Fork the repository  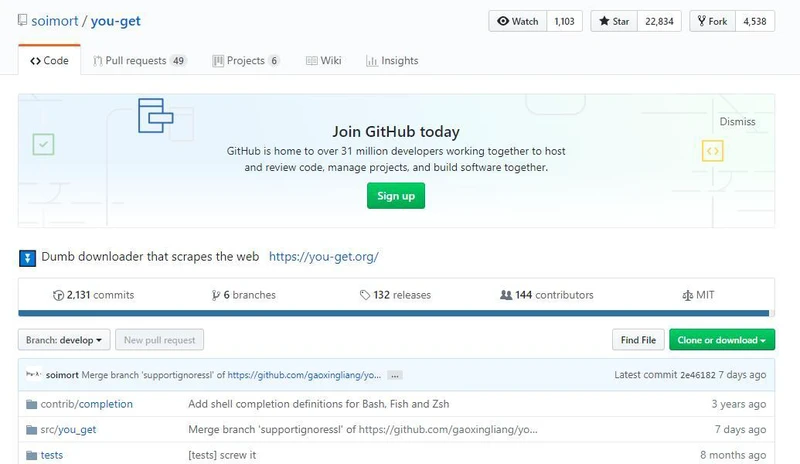[x=713, y=21]
